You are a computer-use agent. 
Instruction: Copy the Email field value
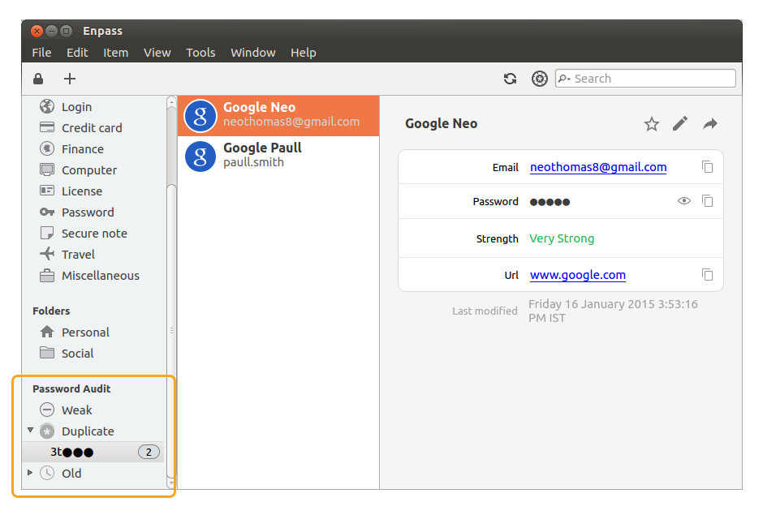coord(708,167)
